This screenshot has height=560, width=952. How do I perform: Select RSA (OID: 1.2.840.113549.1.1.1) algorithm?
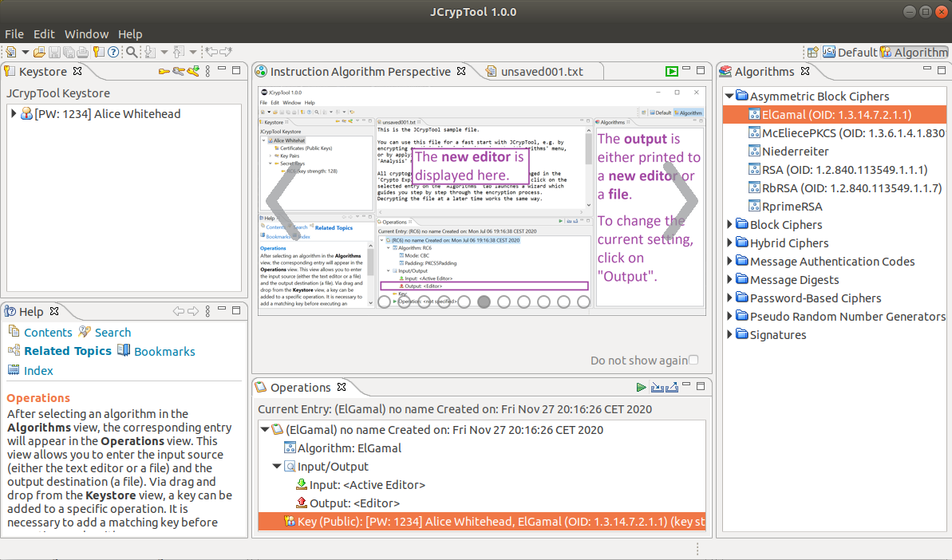point(844,170)
